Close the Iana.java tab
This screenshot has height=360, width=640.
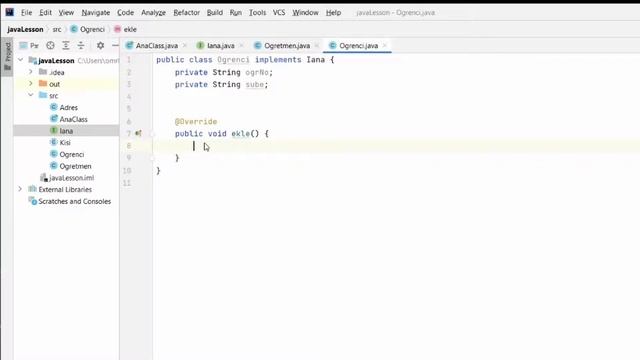click(x=241, y=46)
